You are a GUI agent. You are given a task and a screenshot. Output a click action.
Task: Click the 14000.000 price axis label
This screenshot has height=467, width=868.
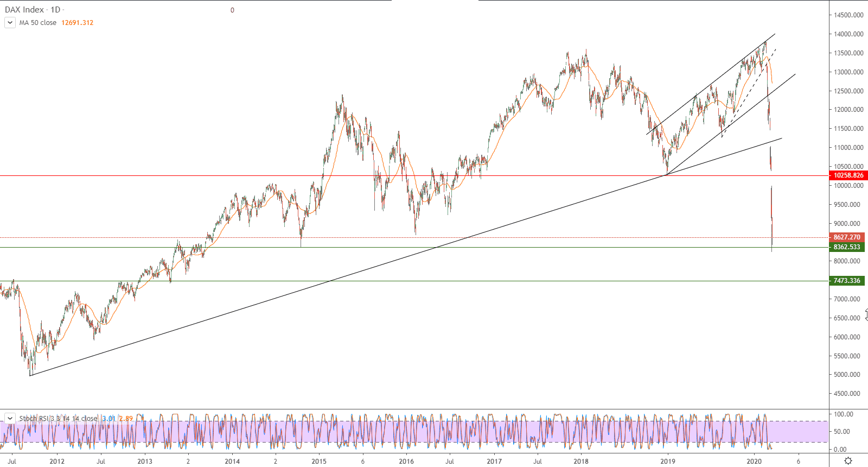click(848, 34)
